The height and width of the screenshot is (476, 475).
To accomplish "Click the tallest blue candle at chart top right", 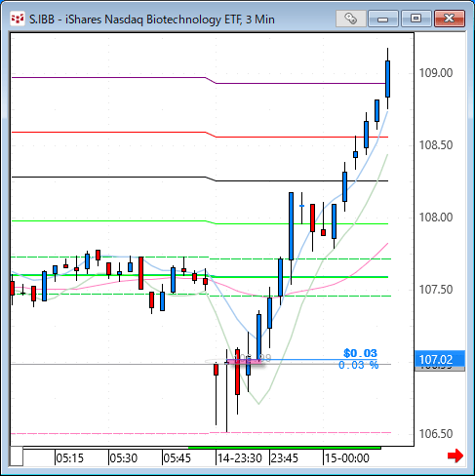I will 387,79.
